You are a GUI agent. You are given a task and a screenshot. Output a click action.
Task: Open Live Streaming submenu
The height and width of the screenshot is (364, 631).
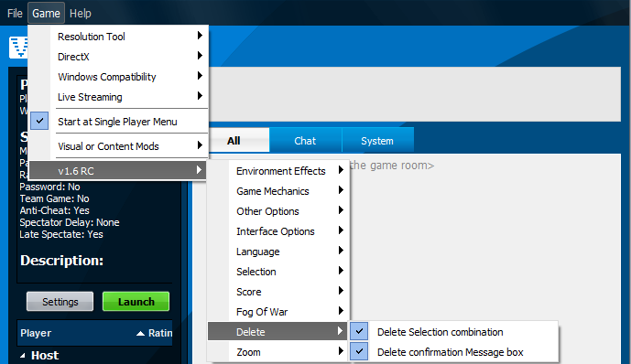coord(119,97)
